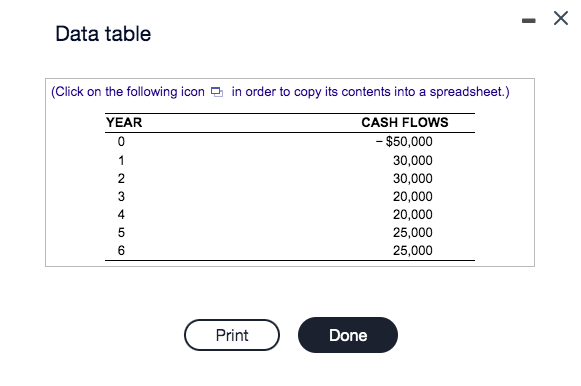Click the copy-to-spreadsheet icon
Screen dimensions: 581x386
coord(217,92)
